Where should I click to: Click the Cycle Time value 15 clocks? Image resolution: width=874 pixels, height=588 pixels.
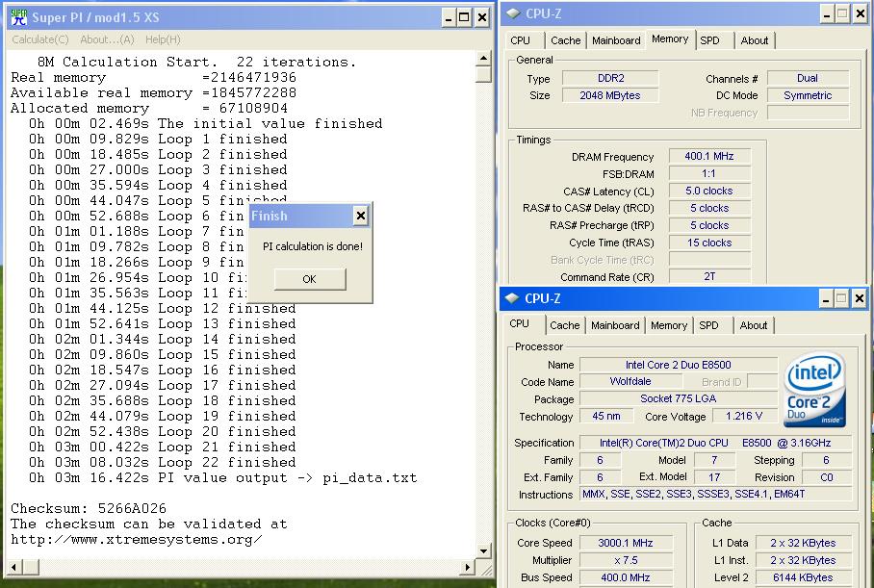click(x=709, y=243)
